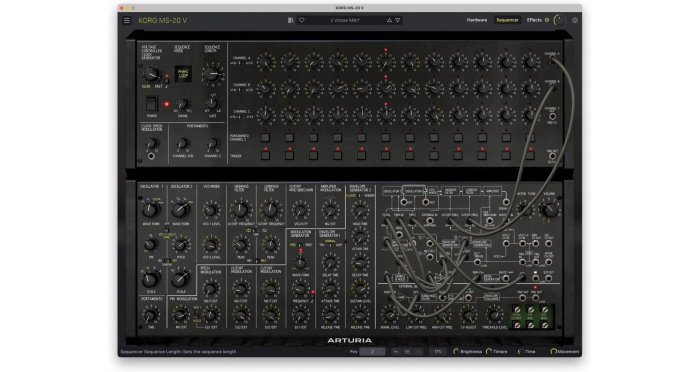This screenshot has width=700, height=372.
Task: Click the Sequence Mode display
Action: click(x=183, y=74)
